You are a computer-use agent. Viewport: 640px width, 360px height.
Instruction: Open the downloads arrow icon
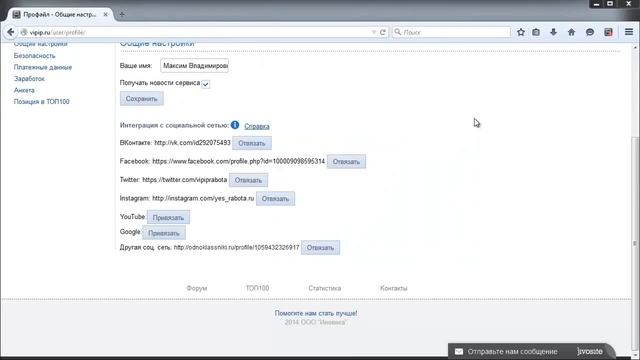click(553, 32)
